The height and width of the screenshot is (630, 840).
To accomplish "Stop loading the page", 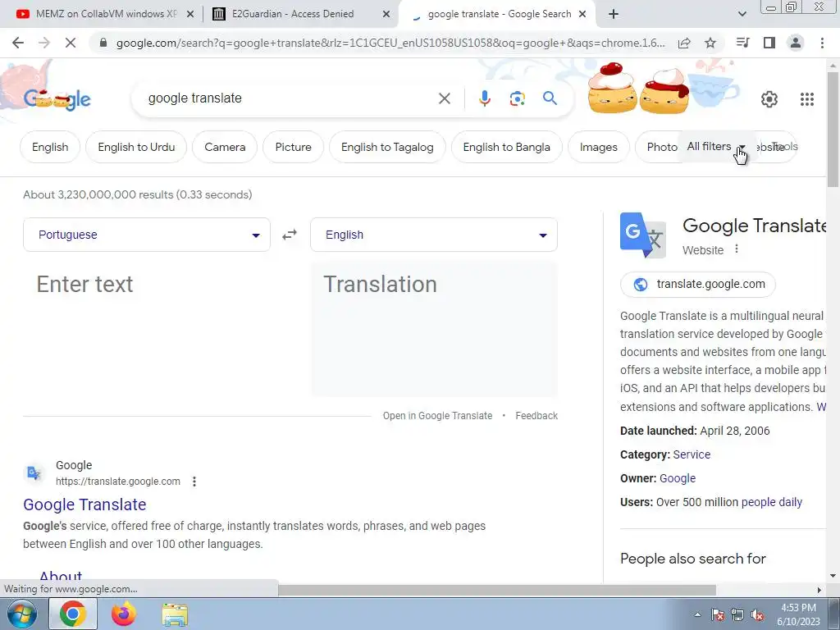I will (x=71, y=43).
